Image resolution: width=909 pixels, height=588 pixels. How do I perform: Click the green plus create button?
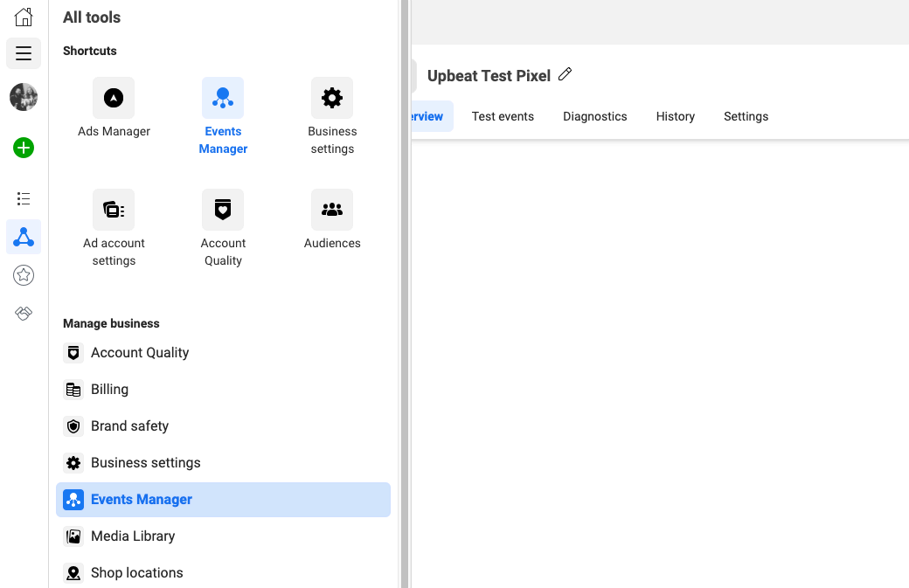click(24, 148)
